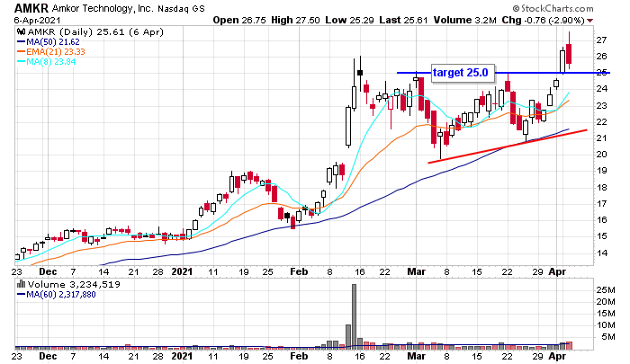This screenshot has width=630, height=364.
Task: Click the AMKR ticker symbol title
Action: [x=31, y=8]
